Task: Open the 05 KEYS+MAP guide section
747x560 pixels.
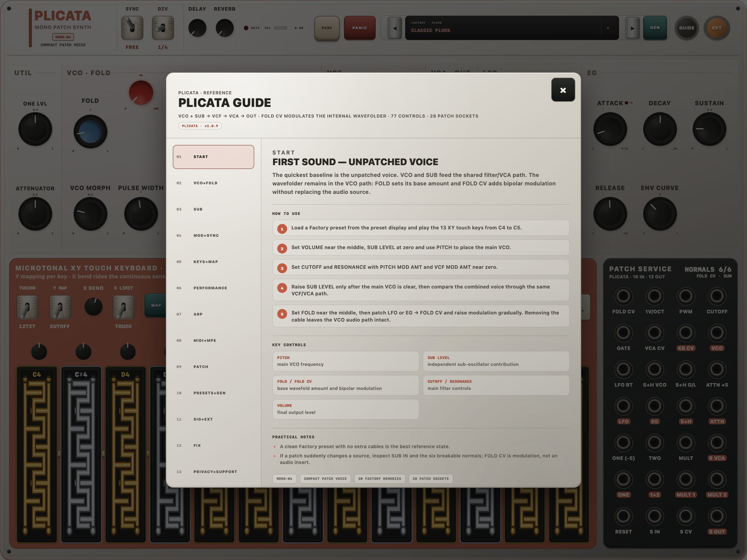Action: 214,262
